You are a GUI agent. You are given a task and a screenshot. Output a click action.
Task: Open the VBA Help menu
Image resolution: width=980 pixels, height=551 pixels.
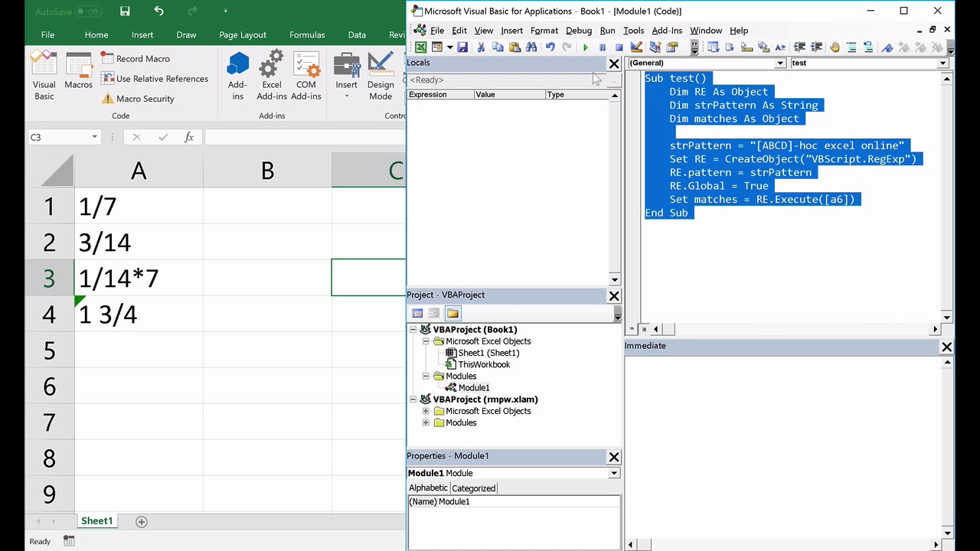pos(739,31)
